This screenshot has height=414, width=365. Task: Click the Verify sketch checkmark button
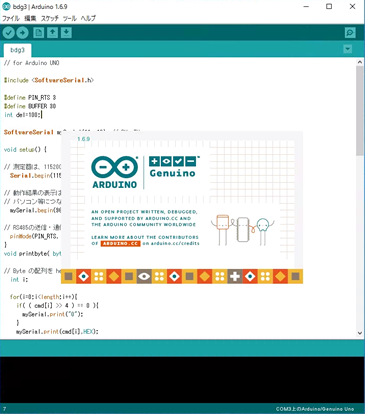[x=9, y=33]
